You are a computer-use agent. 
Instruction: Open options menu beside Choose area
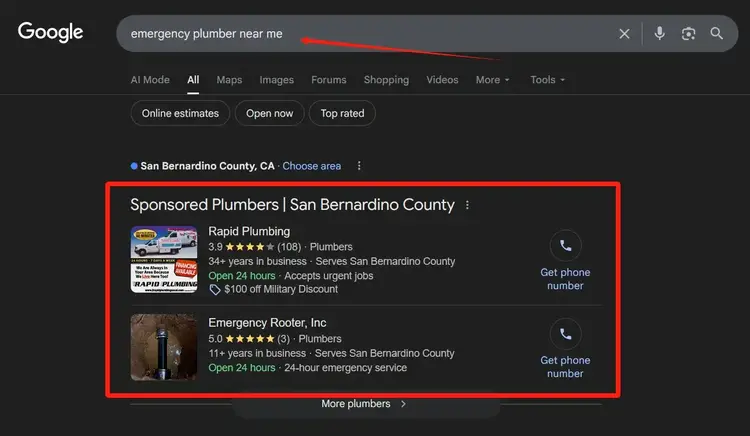click(x=359, y=166)
